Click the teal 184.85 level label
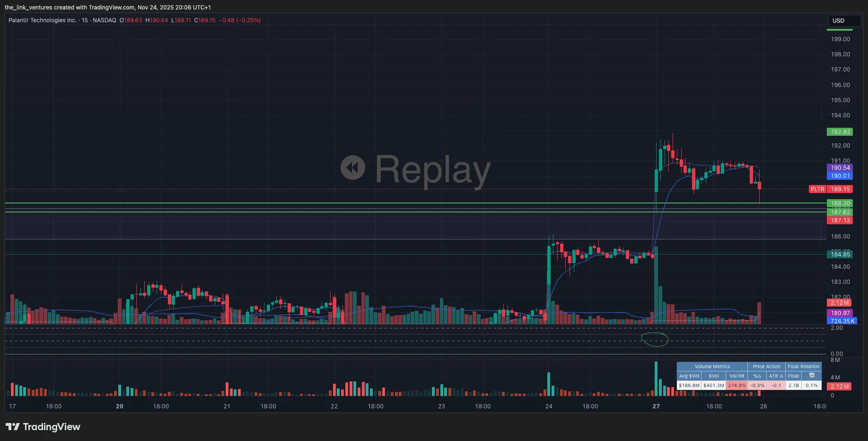Screen dimensions: 868x441 click(x=840, y=255)
